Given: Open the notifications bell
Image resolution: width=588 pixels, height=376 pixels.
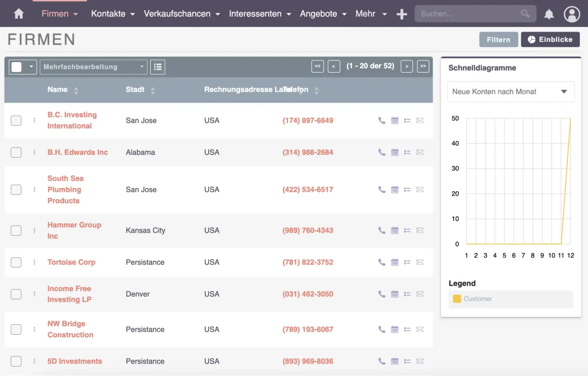Looking at the screenshot, I should tap(549, 14).
